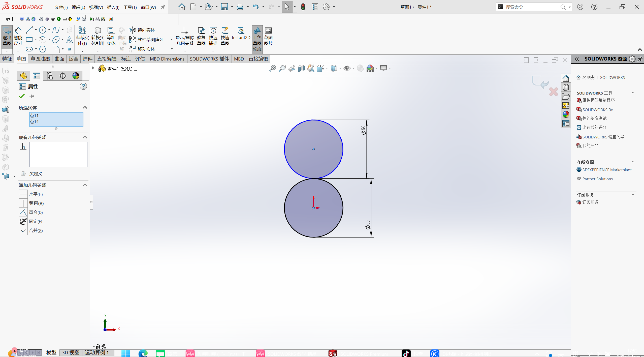Screen dimensions: 644x357
Task: Click Convert Entities (转换实体引用) icon
Action: click(x=98, y=36)
